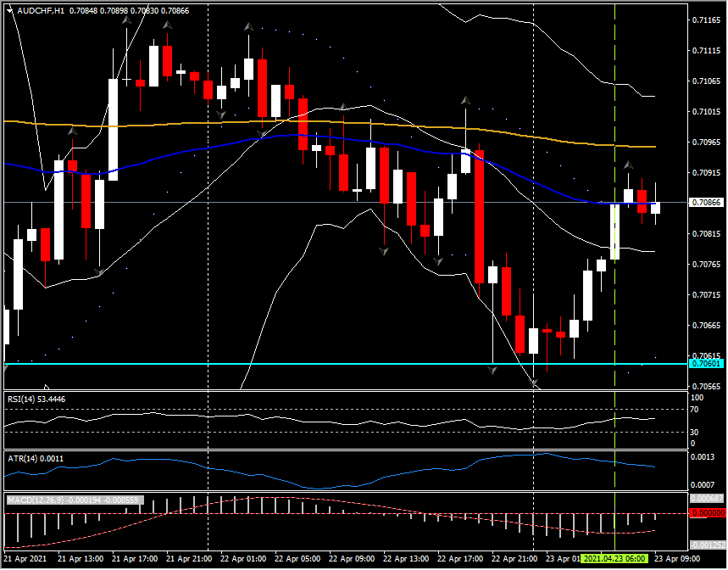Click the red zero value tag on the MACD scale

click(710, 511)
